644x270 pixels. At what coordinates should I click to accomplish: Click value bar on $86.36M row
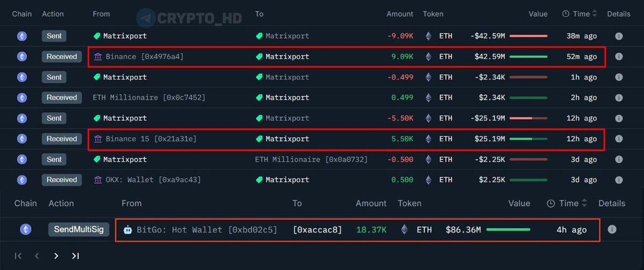tap(508, 229)
